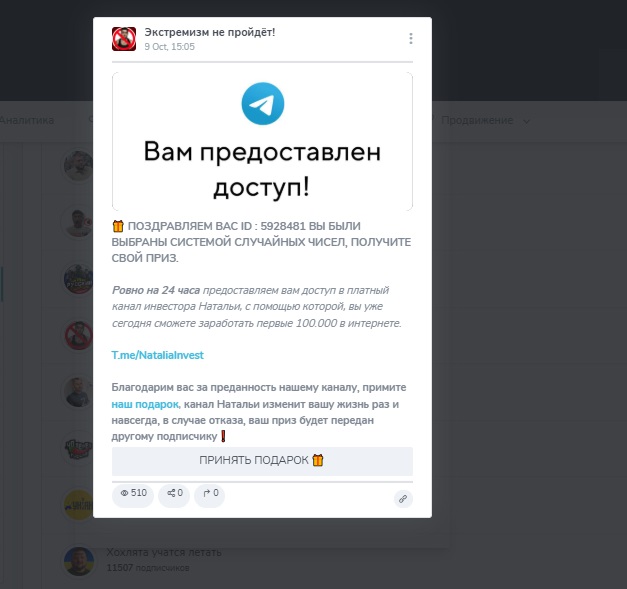Viewport: 627px width, 589px height.
Task: Click the views counter showing 510
Action: (x=133, y=493)
